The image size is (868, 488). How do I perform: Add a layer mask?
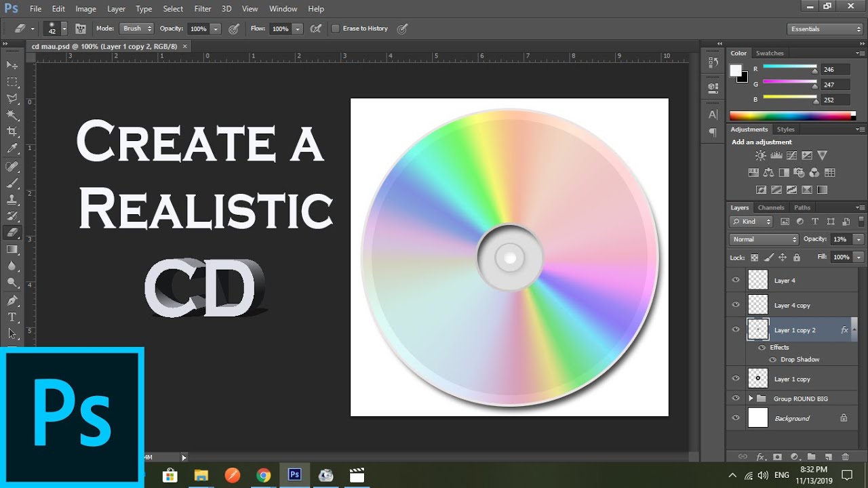tap(777, 457)
